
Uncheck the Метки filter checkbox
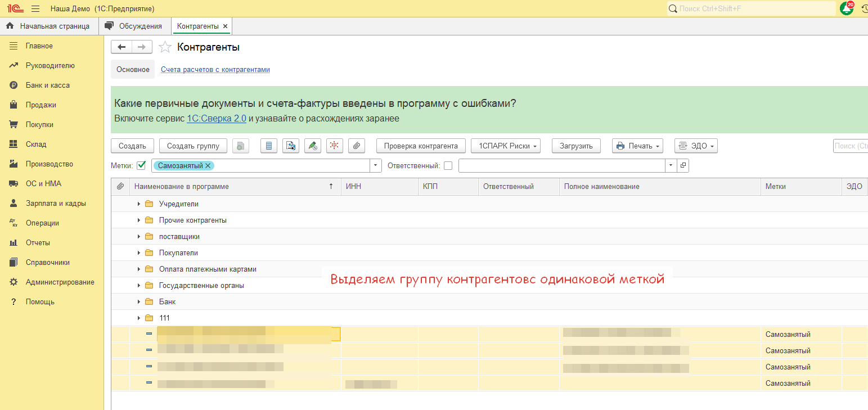(x=141, y=165)
